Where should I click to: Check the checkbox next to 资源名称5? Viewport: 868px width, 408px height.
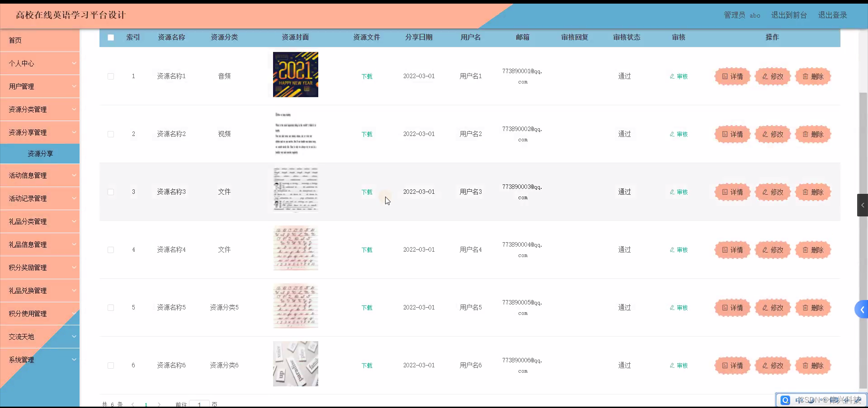[111, 308]
